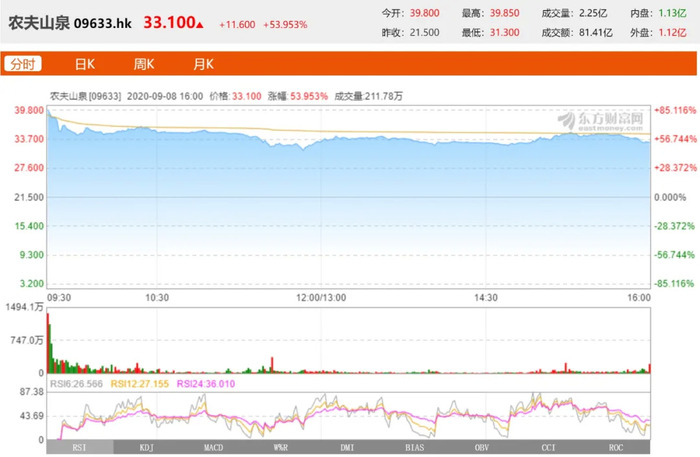Select the OBV indicator tab
This screenshot has width=700, height=457.
(x=482, y=447)
